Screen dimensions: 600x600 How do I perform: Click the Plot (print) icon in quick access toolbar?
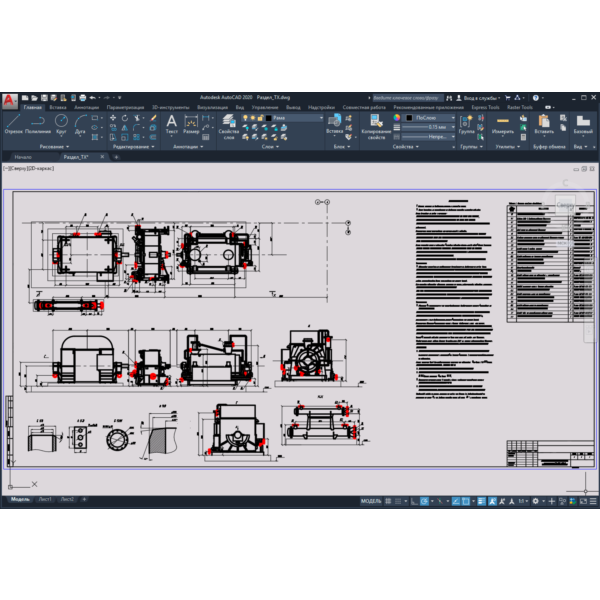[x=82, y=98]
